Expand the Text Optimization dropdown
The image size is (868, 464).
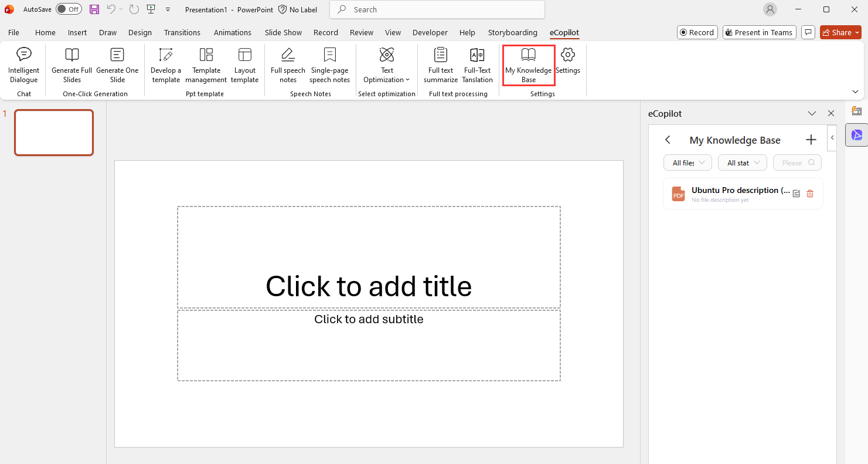[x=387, y=79]
